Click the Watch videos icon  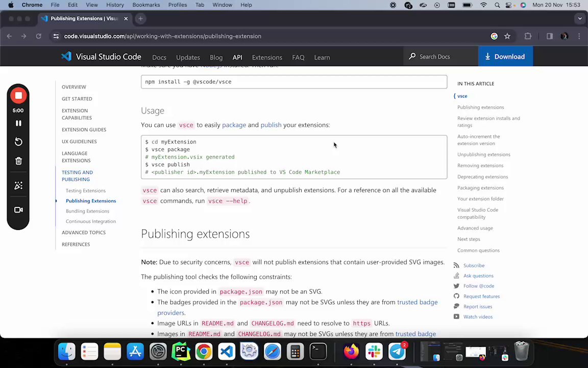click(x=456, y=316)
